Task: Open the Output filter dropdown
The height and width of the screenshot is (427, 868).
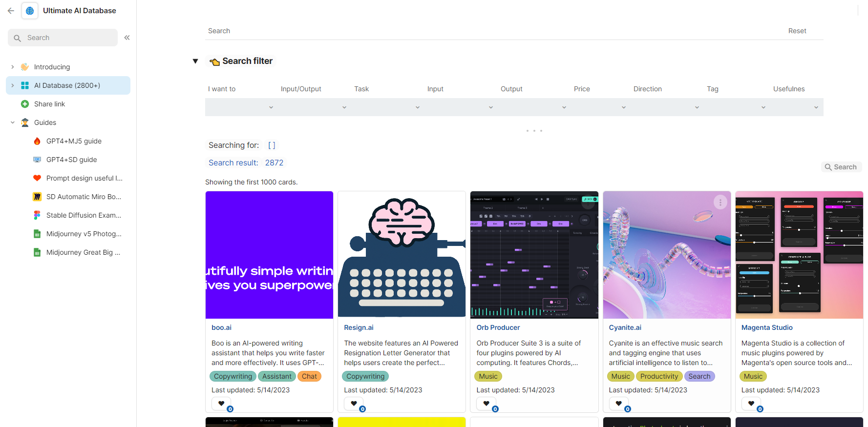Action: coord(535,107)
